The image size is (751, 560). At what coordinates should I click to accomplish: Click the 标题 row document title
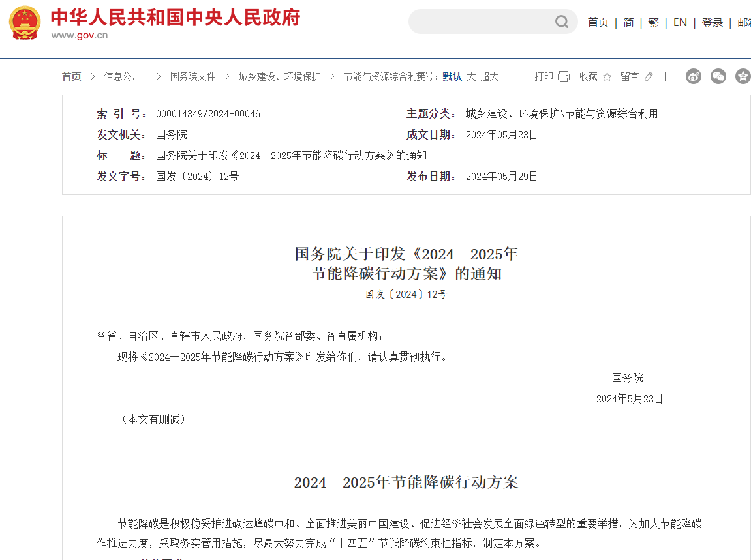[291, 156]
